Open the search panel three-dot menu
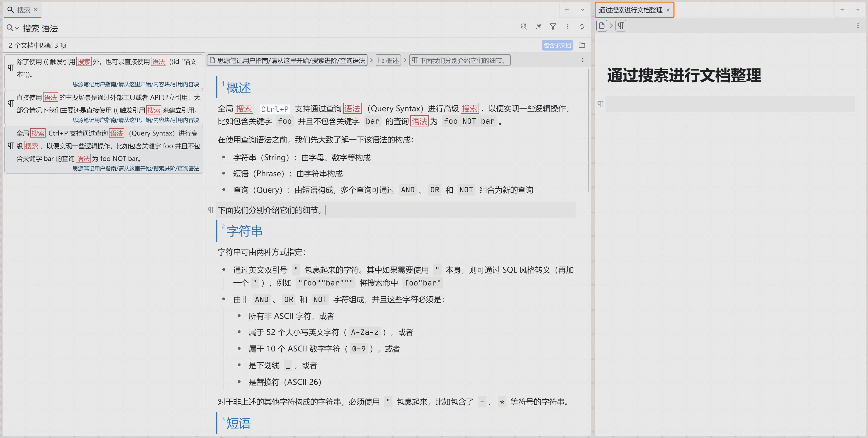 click(567, 27)
